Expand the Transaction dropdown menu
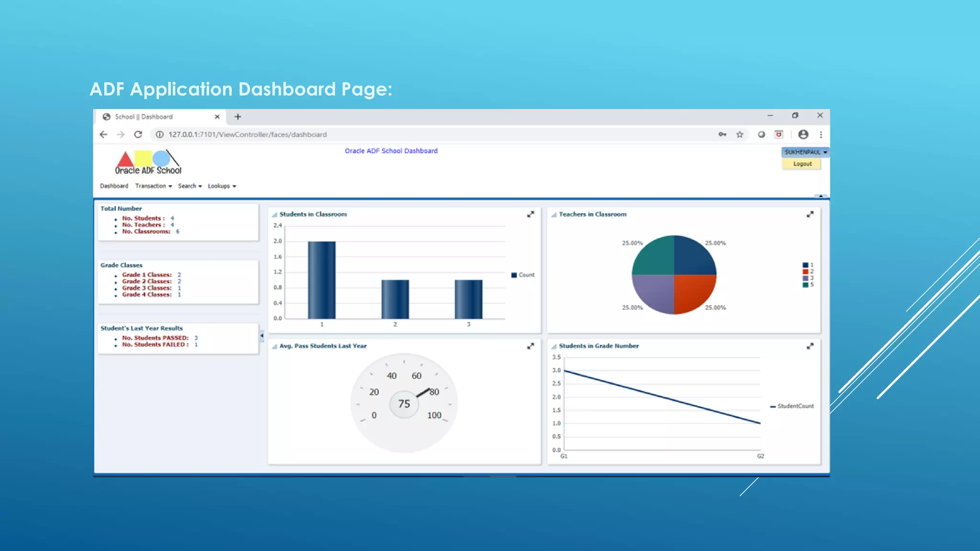The image size is (980, 551). (153, 186)
